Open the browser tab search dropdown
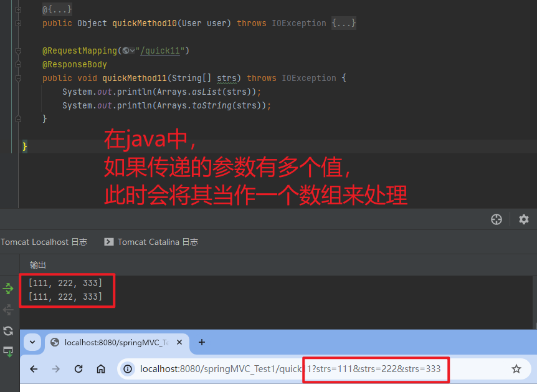The width and height of the screenshot is (537, 392). click(32, 342)
